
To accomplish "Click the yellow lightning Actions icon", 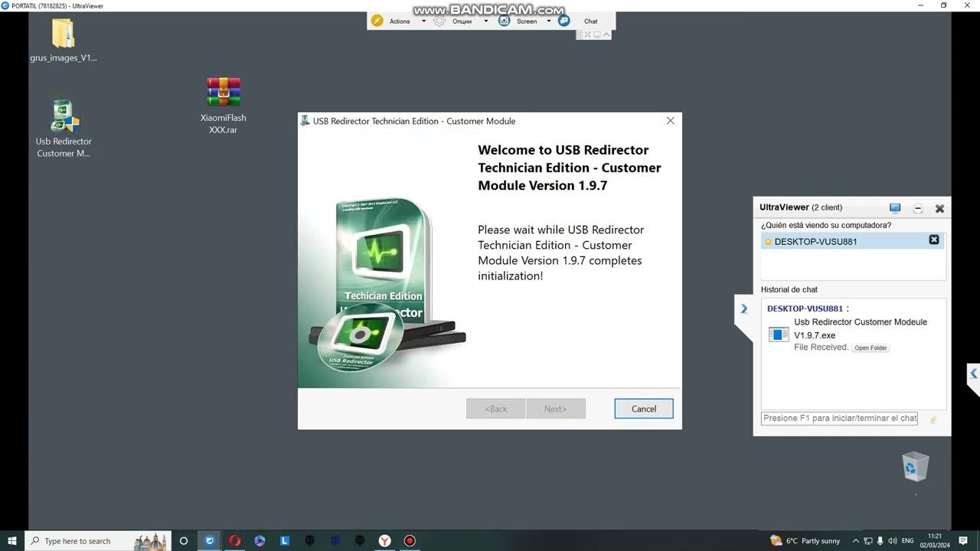I will [x=377, y=21].
